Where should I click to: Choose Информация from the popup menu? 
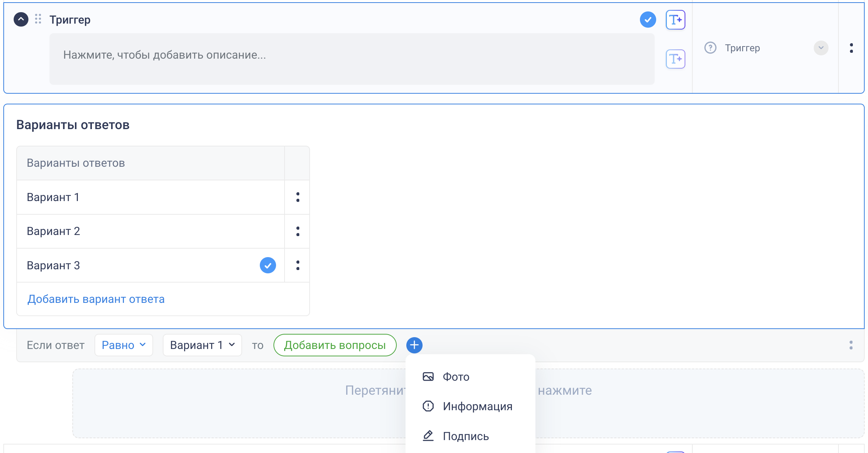coord(477,406)
